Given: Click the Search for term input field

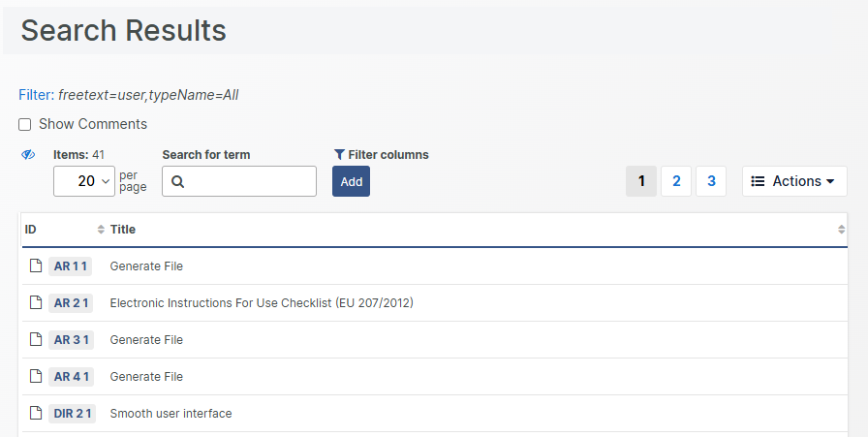Looking at the screenshot, I should coord(248,182).
